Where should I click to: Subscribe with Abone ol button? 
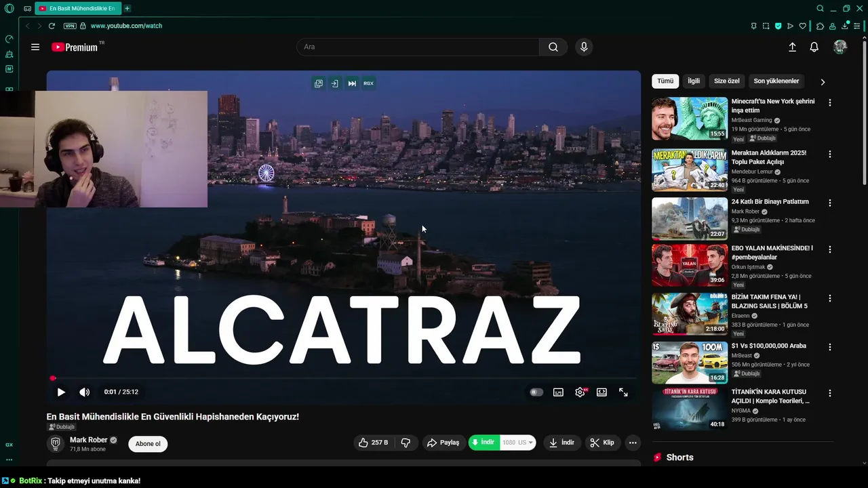148,444
